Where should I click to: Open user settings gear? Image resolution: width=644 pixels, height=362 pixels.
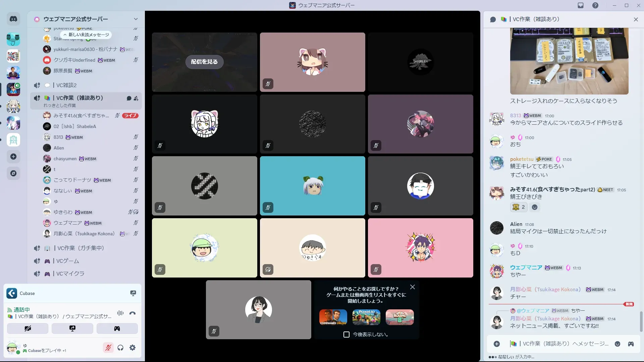[x=132, y=348]
